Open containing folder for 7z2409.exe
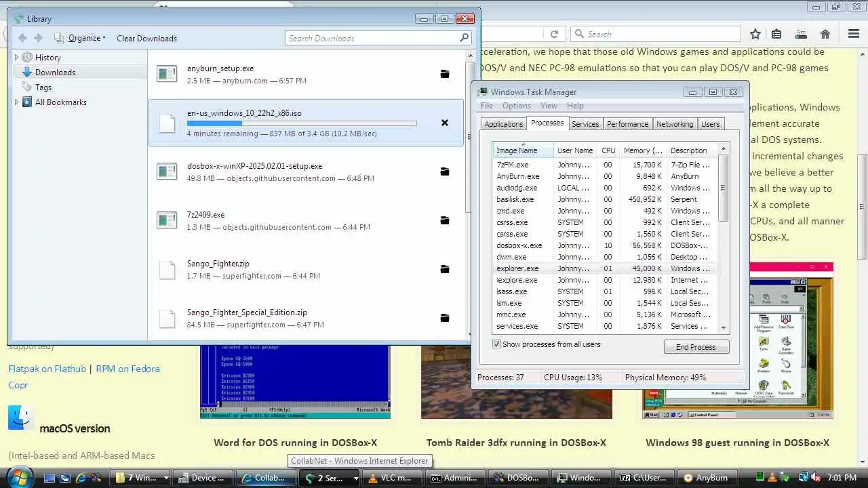This screenshot has height=488, width=868. 445,220
